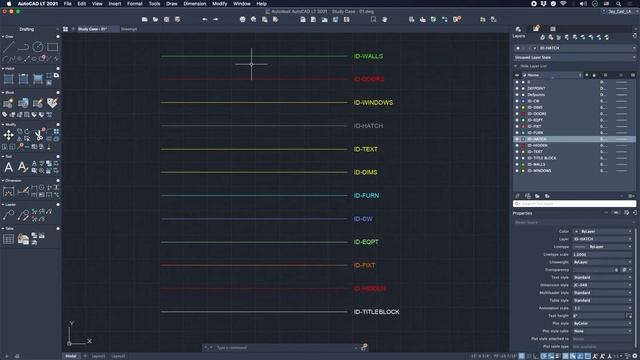Click the customization icon beside command line
Viewport: 640px width, 360px height.
pos(364,347)
